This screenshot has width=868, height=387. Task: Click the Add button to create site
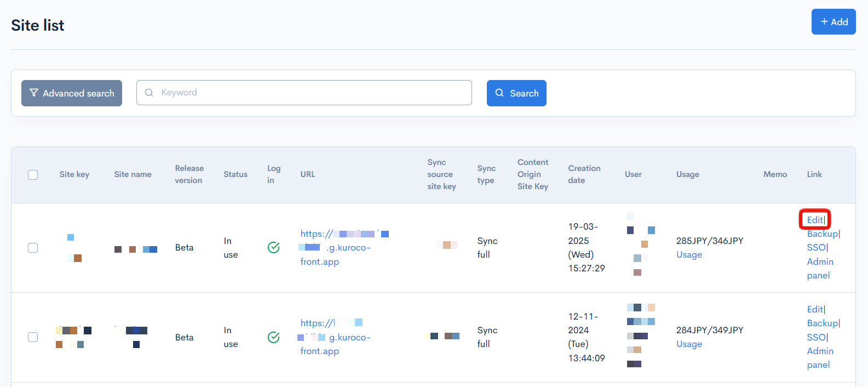click(x=833, y=22)
